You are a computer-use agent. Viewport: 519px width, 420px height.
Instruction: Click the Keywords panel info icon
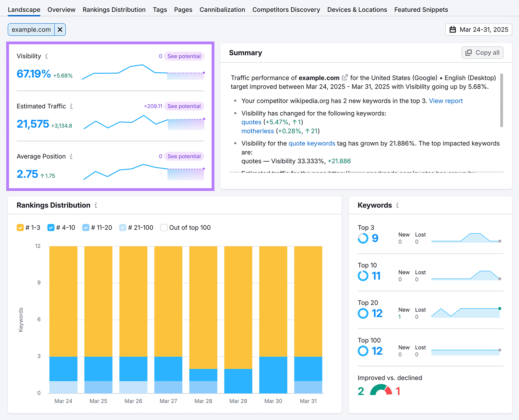[397, 205]
